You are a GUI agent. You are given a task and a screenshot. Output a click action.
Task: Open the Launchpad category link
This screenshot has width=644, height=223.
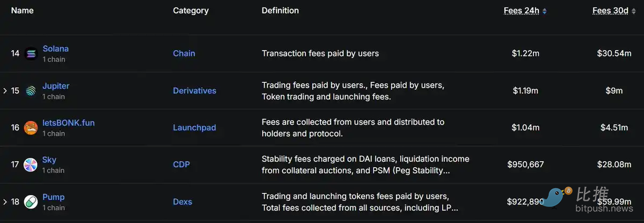click(194, 127)
